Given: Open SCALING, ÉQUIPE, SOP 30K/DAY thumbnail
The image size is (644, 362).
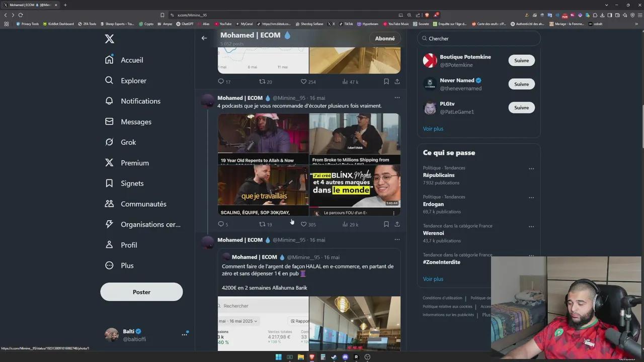Looking at the screenshot, I should click(x=263, y=191).
